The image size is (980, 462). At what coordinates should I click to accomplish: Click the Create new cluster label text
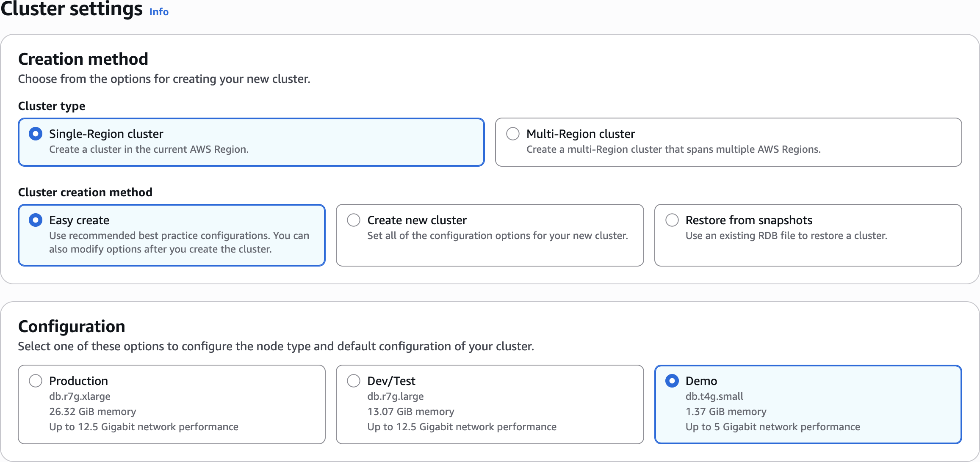[417, 220]
